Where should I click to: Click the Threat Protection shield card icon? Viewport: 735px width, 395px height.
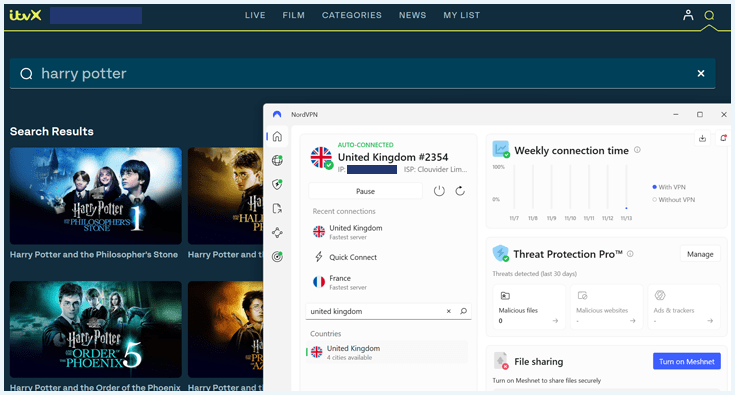pyautogui.click(x=501, y=253)
